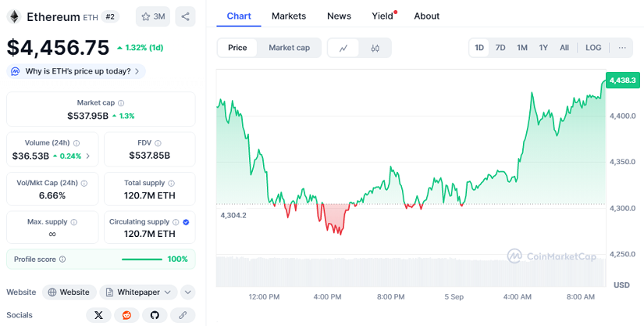This screenshot has width=644, height=326.
Task: Click Profile score info icon
Action: (62, 260)
